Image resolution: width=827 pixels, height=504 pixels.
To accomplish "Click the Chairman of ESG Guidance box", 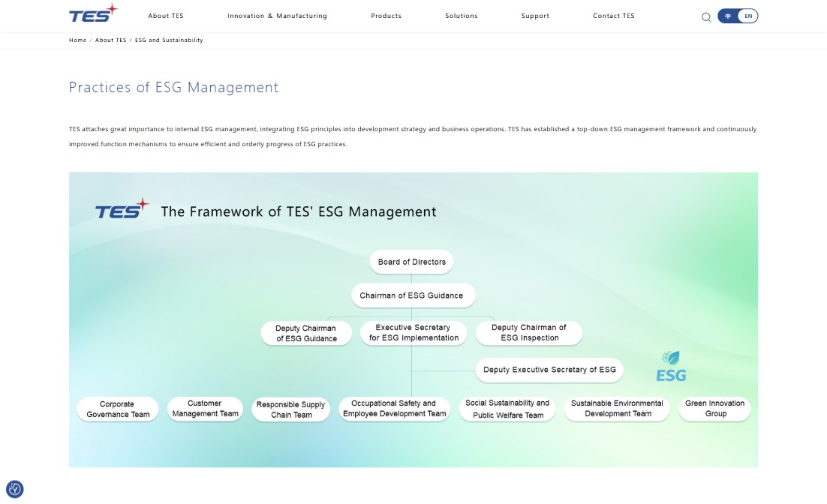I will click(x=411, y=295).
